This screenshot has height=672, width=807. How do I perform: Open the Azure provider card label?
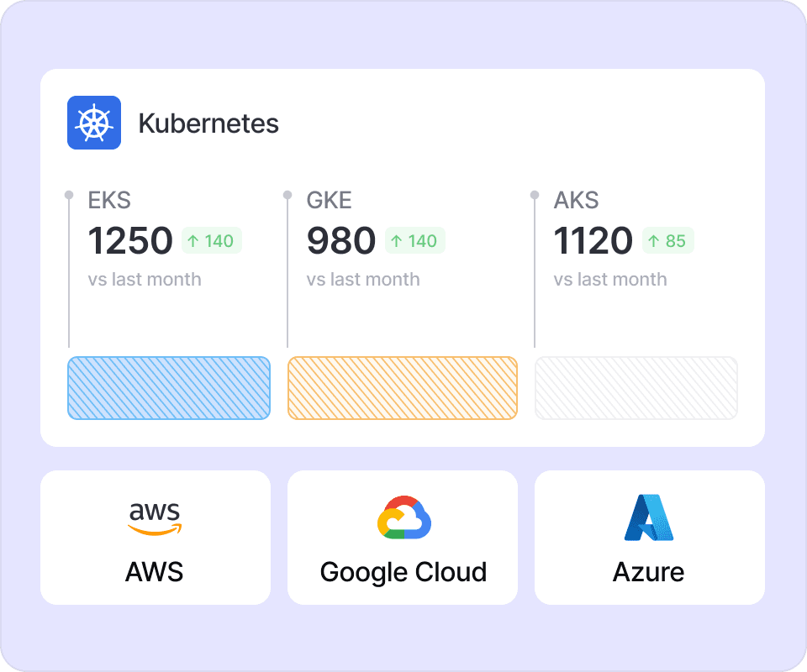(649, 572)
